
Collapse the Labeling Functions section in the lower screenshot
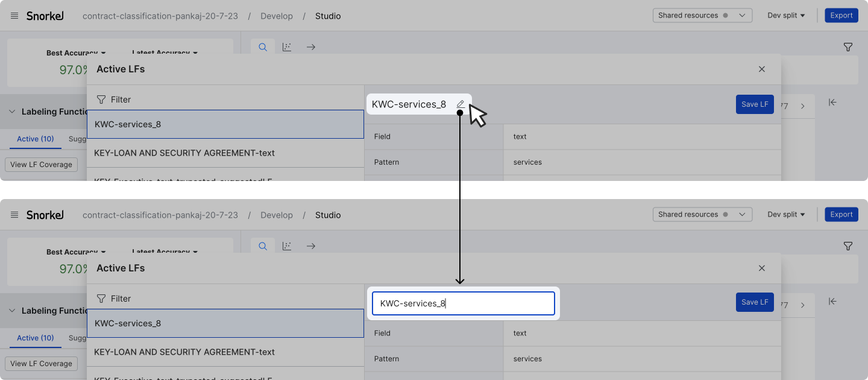12,311
